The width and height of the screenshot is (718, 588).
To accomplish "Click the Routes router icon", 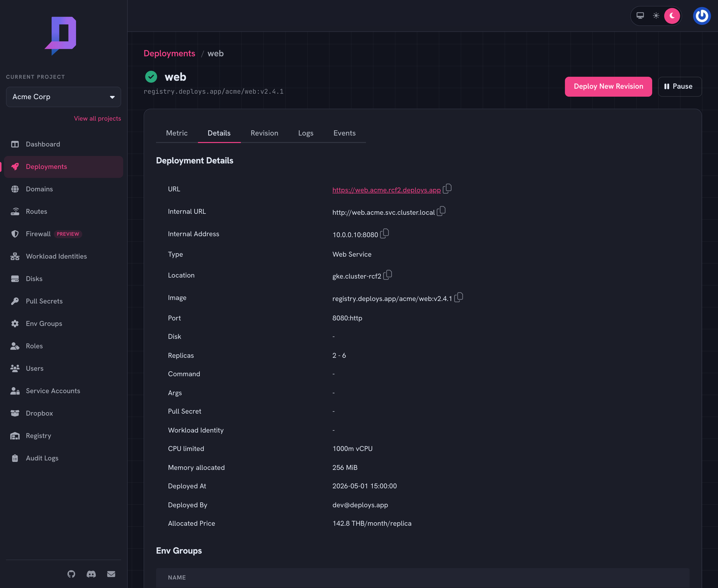I will coord(15,211).
